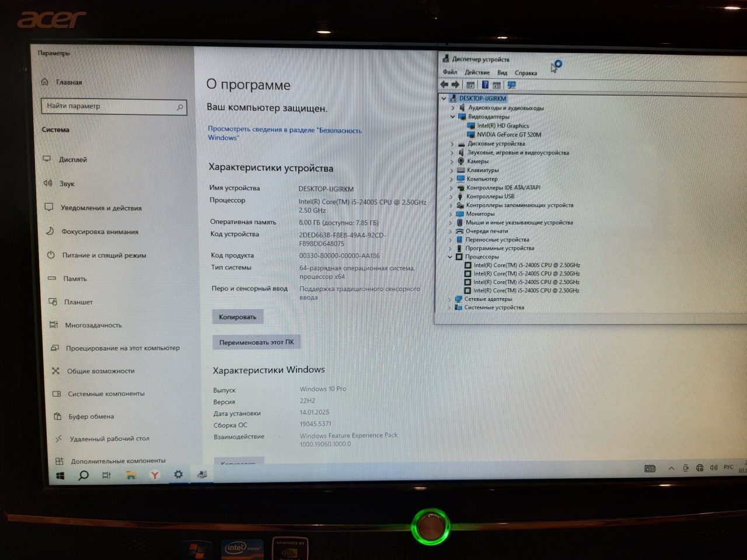
Task: Open Питание и спящий режим page
Action: 104,255
